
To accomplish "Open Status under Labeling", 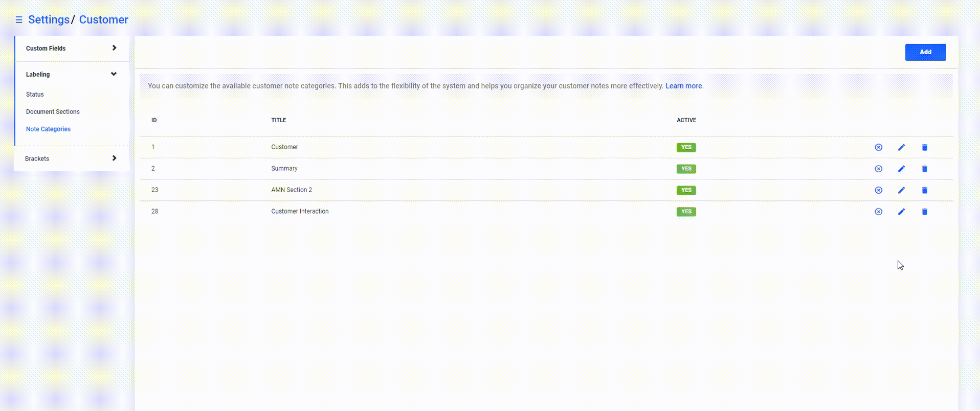I will pyautogui.click(x=35, y=95).
